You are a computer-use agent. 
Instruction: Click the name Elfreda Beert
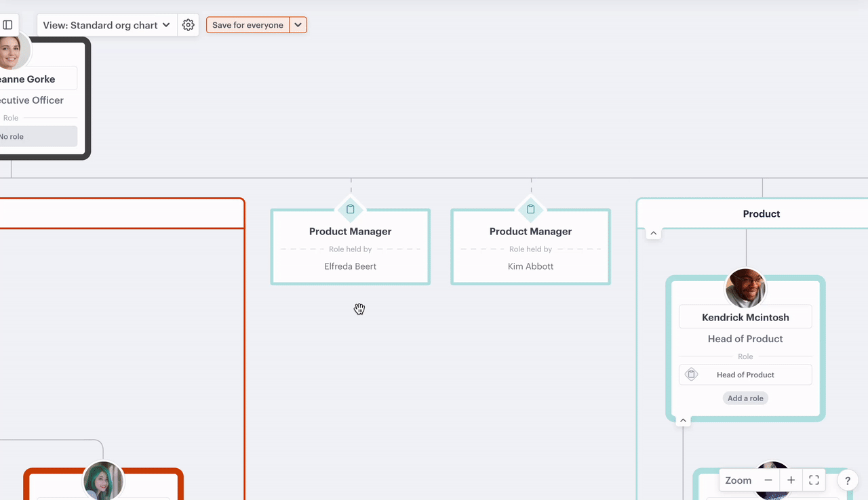(351, 266)
